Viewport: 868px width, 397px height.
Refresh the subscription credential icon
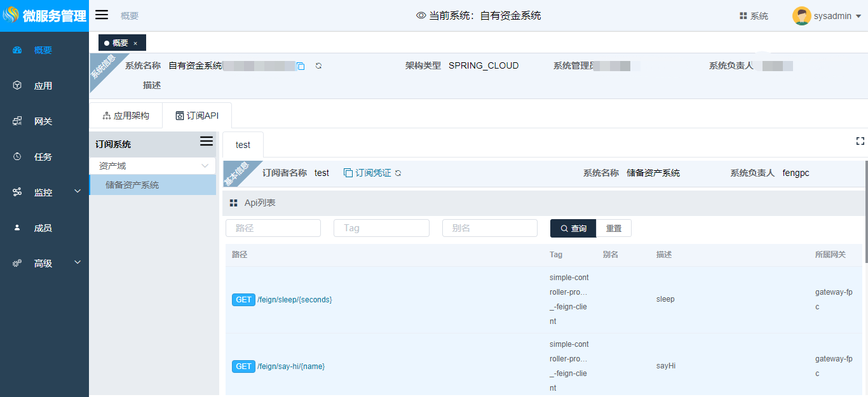point(398,173)
